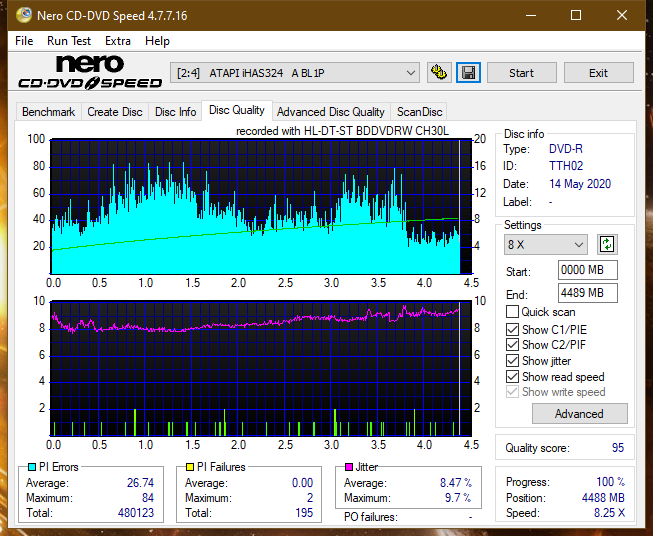This screenshot has width=653, height=536.
Task: Click the disc type DVD-R value
Action: coord(566,149)
